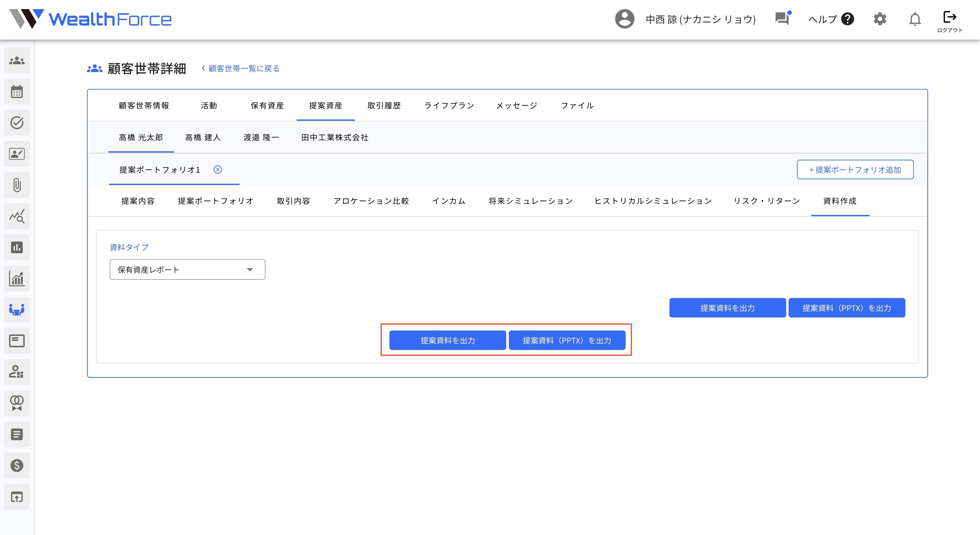This screenshot has width=980, height=535.
Task: Open the アロケーション比較 sub-tab
Action: click(371, 201)
